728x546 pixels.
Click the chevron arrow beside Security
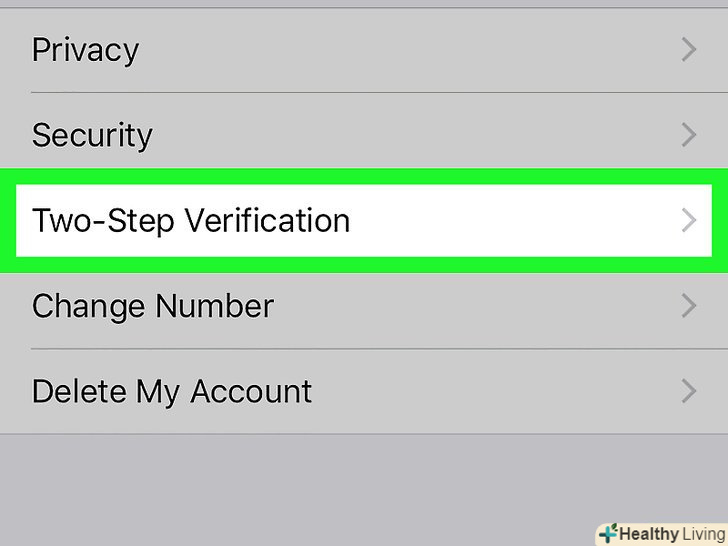[x=688, y=135]
